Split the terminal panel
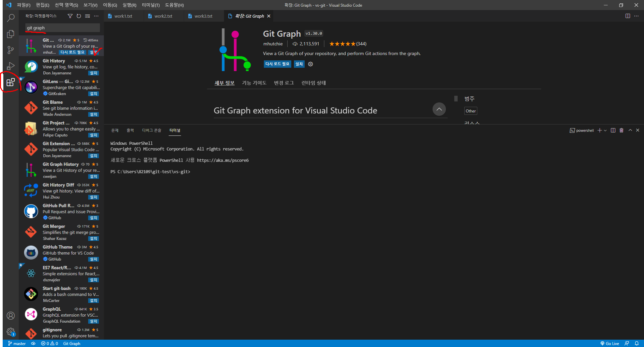Viewport: 644px width, 347px height. point(613,130)
